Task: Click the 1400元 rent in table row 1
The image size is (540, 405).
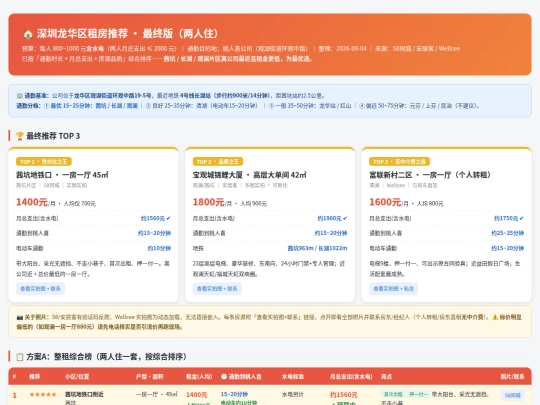Action: click(197, 395)
